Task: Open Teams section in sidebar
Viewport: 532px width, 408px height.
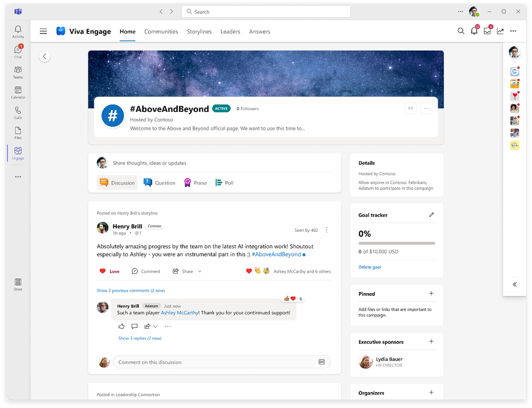Action: pyautogui.click(x=18, y=72)
